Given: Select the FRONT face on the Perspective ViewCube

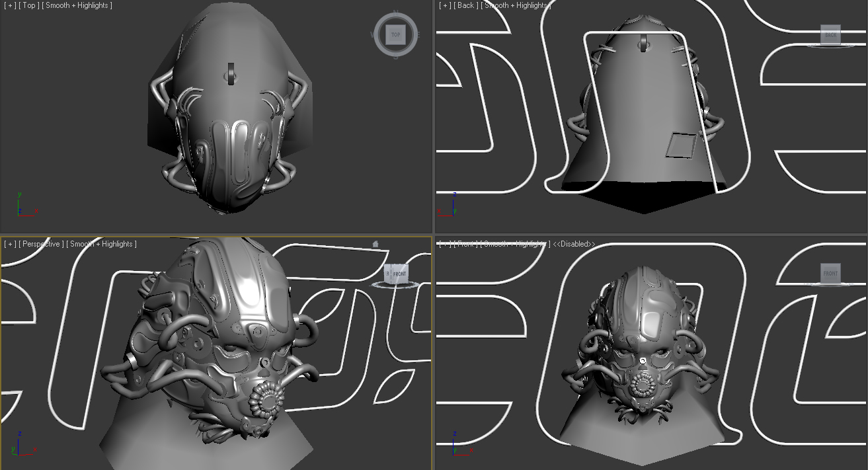Looking at the screenshot, I should click(x=399, y=272).
